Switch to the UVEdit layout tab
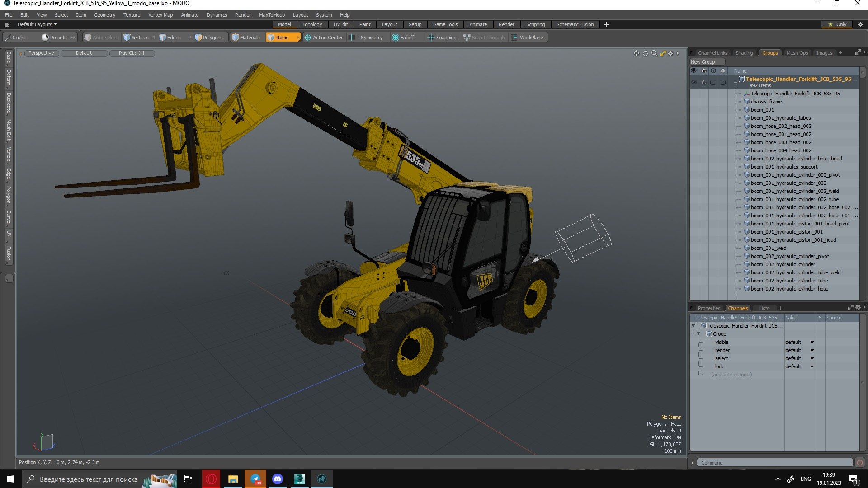The image size is (868, 488). 340,24
